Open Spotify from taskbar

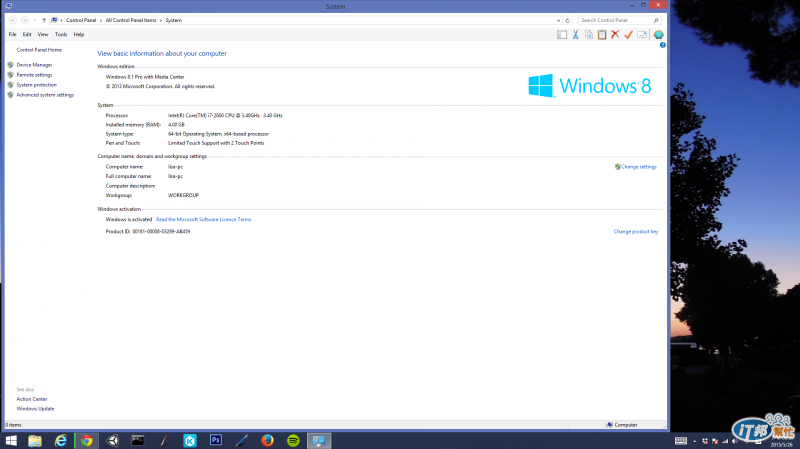pos(293,440)
